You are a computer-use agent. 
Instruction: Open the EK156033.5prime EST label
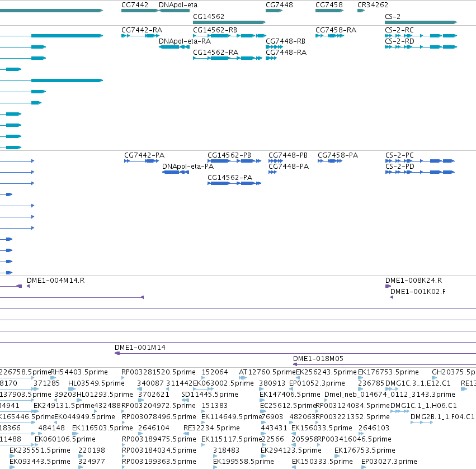pyautogui.click(x=322, y=428)
